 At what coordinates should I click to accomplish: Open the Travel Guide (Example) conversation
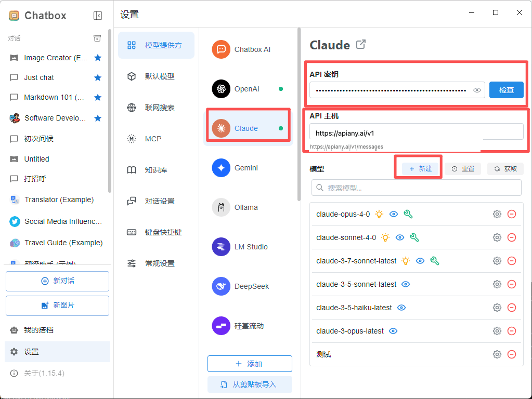coord(56,243)
